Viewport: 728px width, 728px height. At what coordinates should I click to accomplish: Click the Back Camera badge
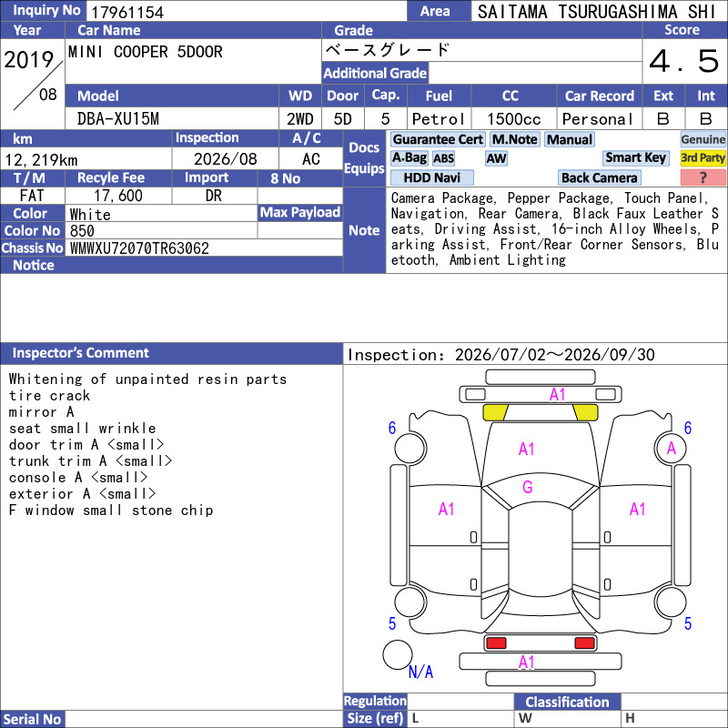(599, 177)
